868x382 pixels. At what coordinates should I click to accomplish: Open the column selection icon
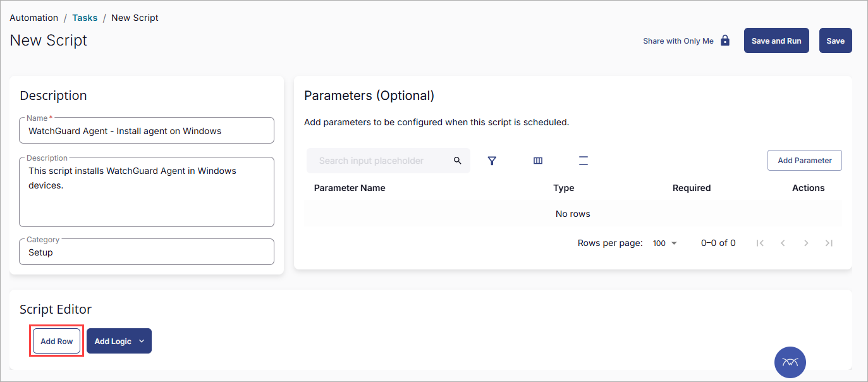point(537,161)
